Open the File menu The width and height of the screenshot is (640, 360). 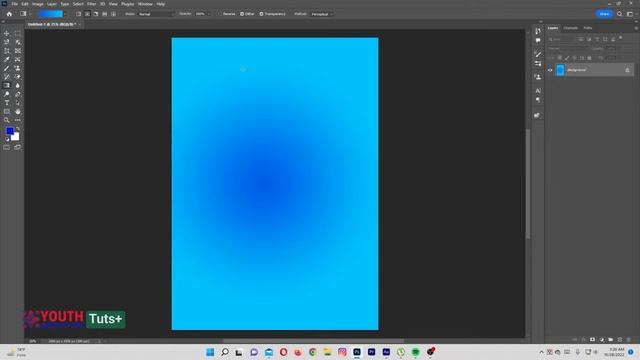[14, 4]
